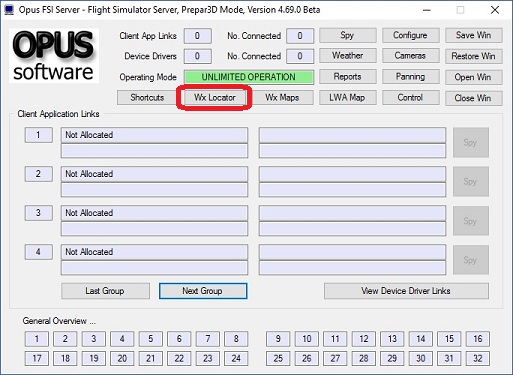Screen dimensions: 513x375
Task: Click Restore Win button
Action: coord(473,56)
